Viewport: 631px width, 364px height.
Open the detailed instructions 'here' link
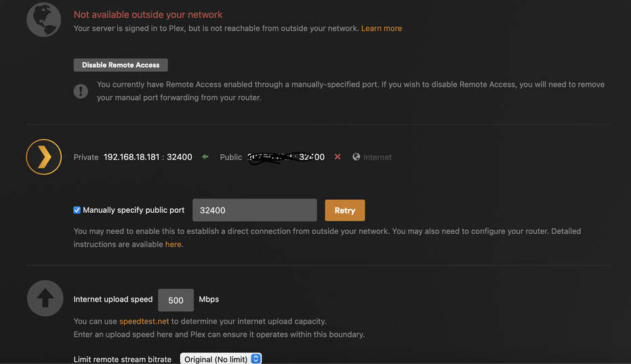[173, 245]
